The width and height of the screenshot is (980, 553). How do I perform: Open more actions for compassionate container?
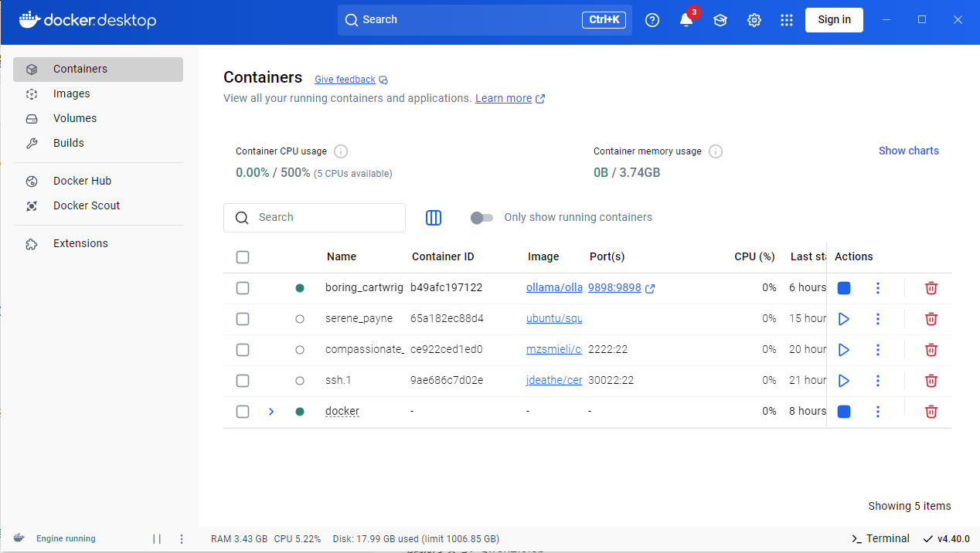coord(878,350)
